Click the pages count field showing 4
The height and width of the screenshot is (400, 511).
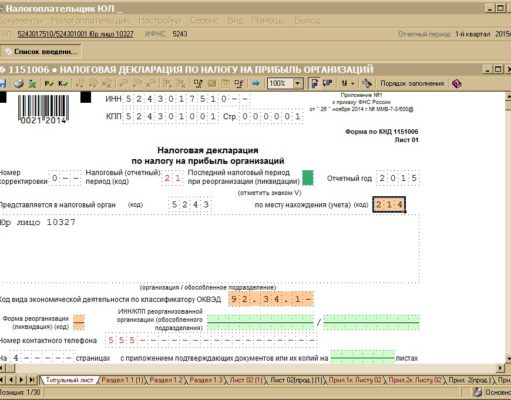(x=42, y=358)
